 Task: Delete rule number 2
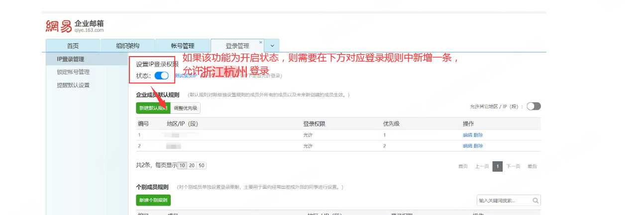tap(478, 146)
